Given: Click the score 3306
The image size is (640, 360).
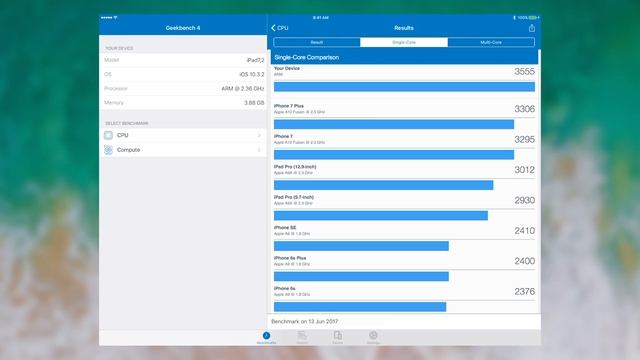Looking at the screenshot, I should click(x=524, y=109).
